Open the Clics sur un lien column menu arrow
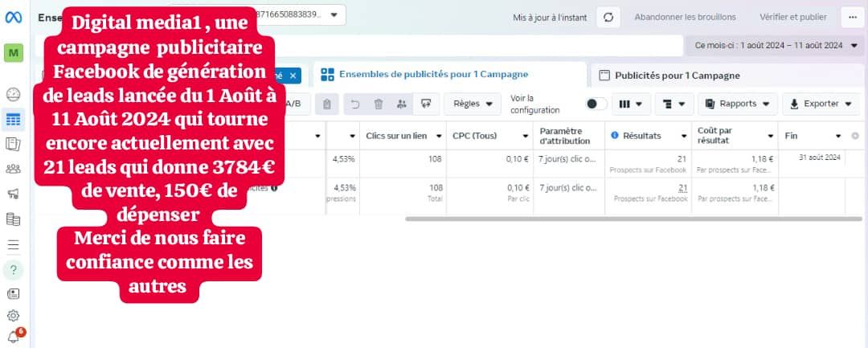The image size is (868, 348). pos(439,136)
